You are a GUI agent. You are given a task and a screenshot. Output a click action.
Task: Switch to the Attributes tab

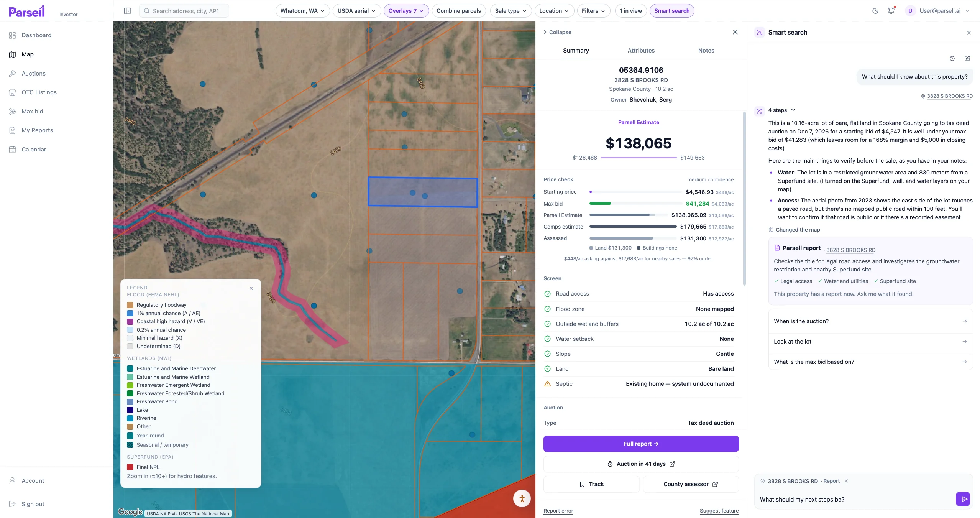(x=641, y=51)
